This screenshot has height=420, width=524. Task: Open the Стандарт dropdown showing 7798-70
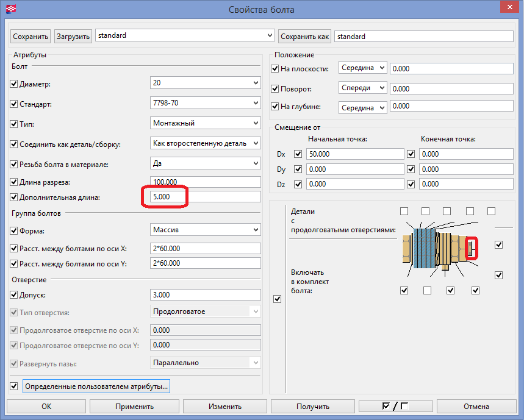205,103
